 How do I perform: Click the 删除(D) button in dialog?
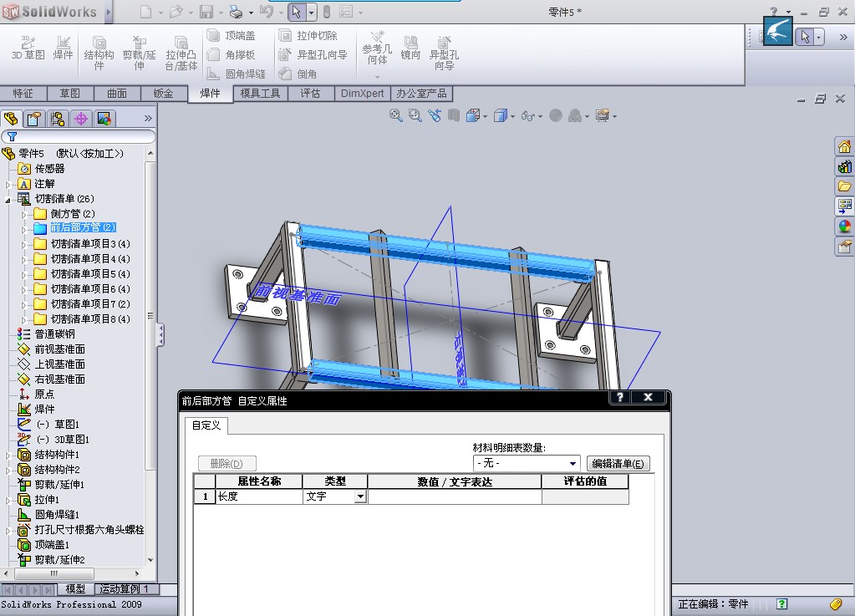tap(226, 463)
